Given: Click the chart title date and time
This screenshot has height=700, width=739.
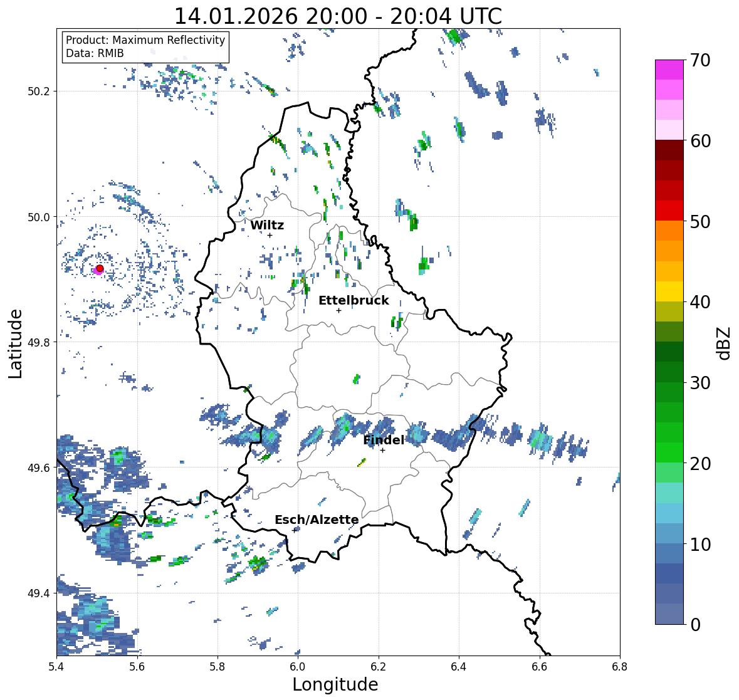Looking at the screenshot, I should [x=338, y=16].
